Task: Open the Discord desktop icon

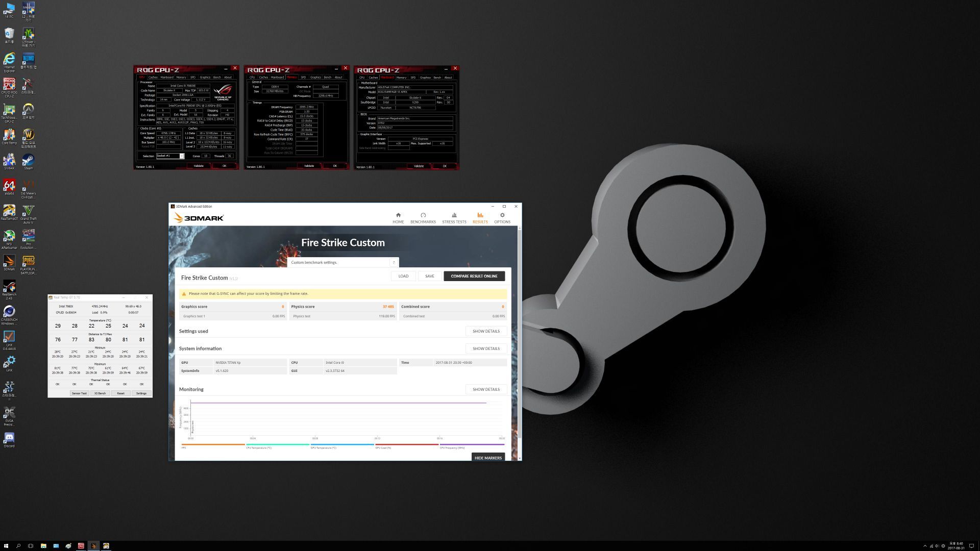Action: tap(9, 440)
